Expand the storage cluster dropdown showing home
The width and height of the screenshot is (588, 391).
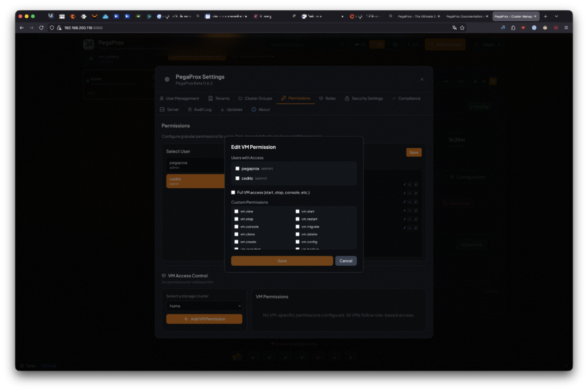tap(204, 306)
